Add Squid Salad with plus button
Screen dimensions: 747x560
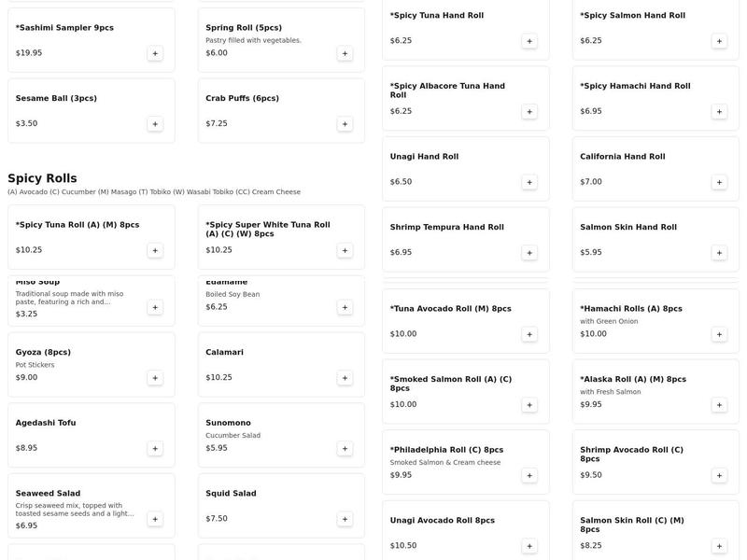(x=345, y=519)
